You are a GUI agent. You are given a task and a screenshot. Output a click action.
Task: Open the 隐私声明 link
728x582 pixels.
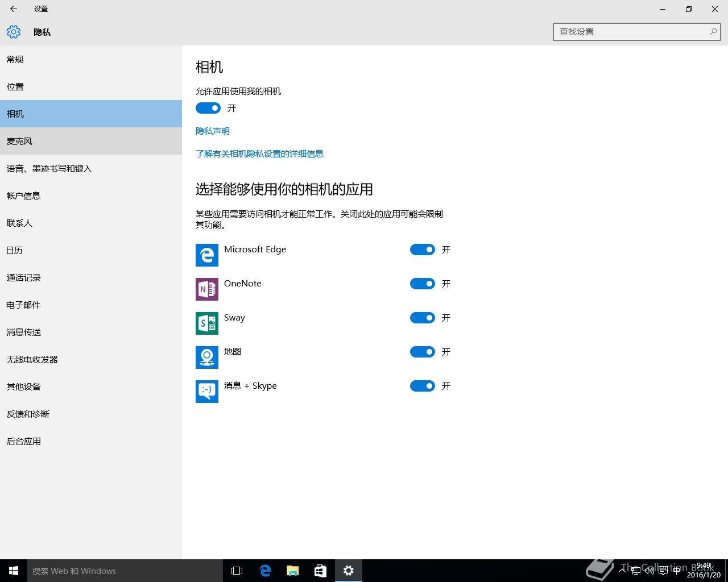coord(213,131)
